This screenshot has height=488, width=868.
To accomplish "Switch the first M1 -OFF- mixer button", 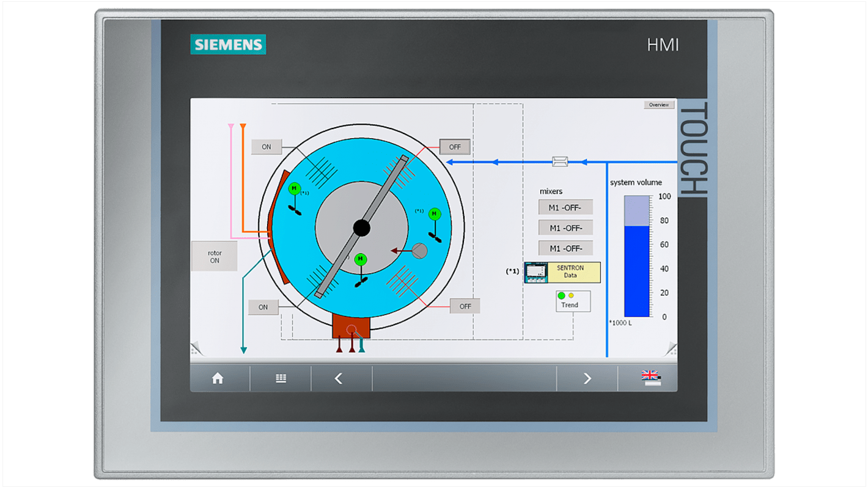I will tap(565, 207).
